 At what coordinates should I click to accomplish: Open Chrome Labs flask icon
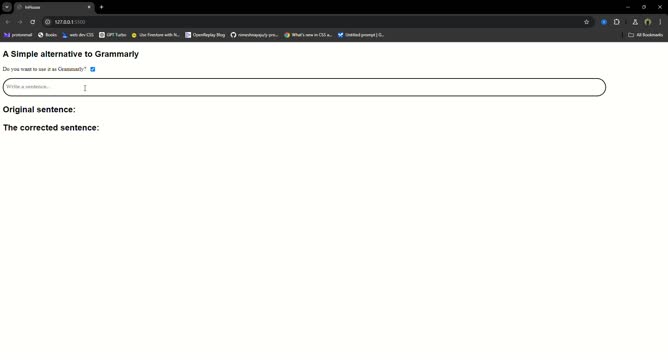point(635,22)
